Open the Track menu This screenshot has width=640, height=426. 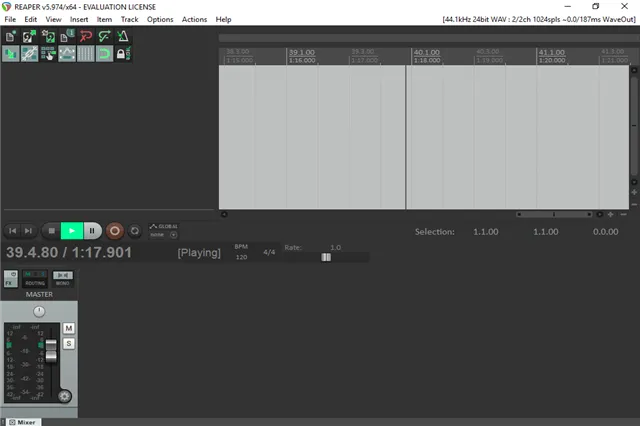tap(130, 19)
